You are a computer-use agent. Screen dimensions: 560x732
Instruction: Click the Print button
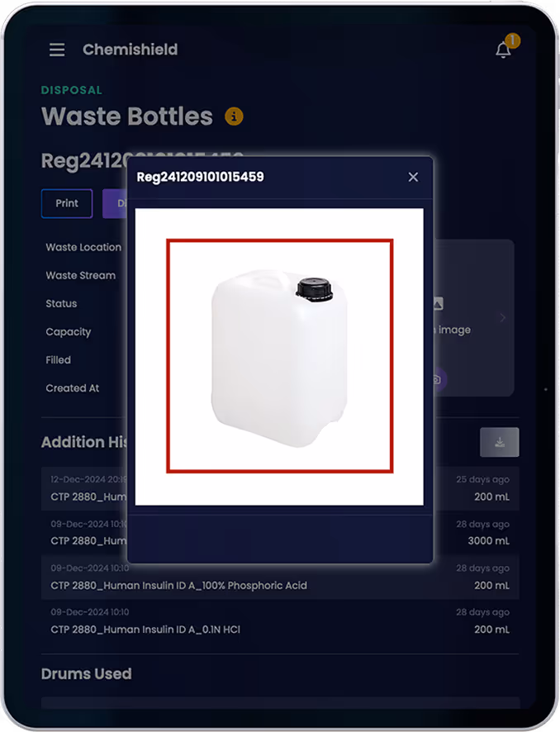pyautogui.click(x=67, y=203)
